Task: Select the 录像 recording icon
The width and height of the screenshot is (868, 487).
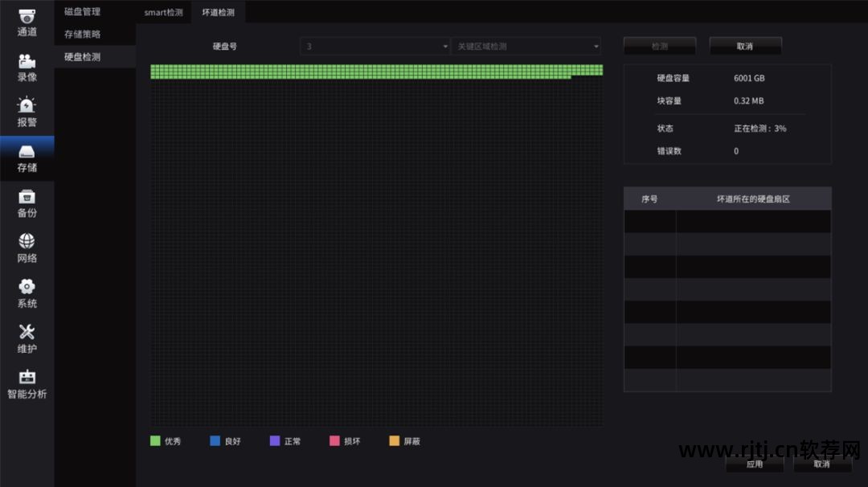Action: coord(27,68)
